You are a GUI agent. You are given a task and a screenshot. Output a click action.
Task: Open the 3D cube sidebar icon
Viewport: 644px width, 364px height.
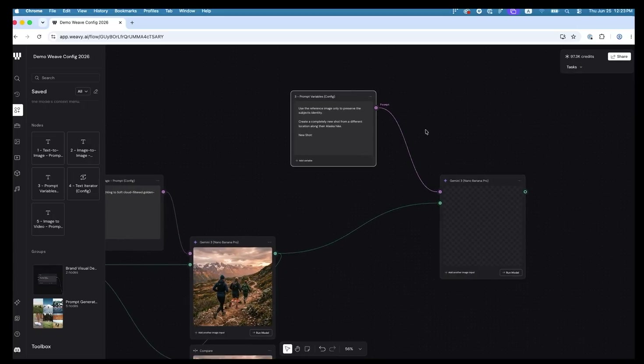pos(17,173)
